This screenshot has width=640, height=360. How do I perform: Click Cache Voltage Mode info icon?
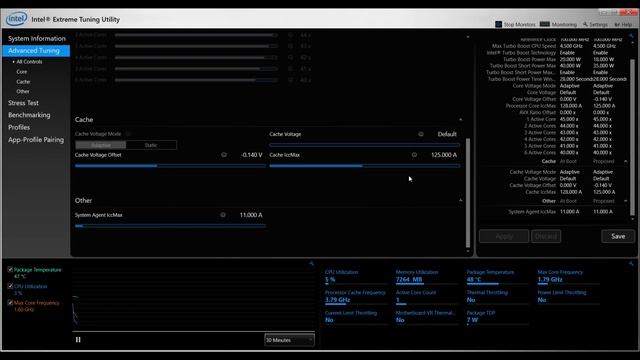[x=128, y=134]
